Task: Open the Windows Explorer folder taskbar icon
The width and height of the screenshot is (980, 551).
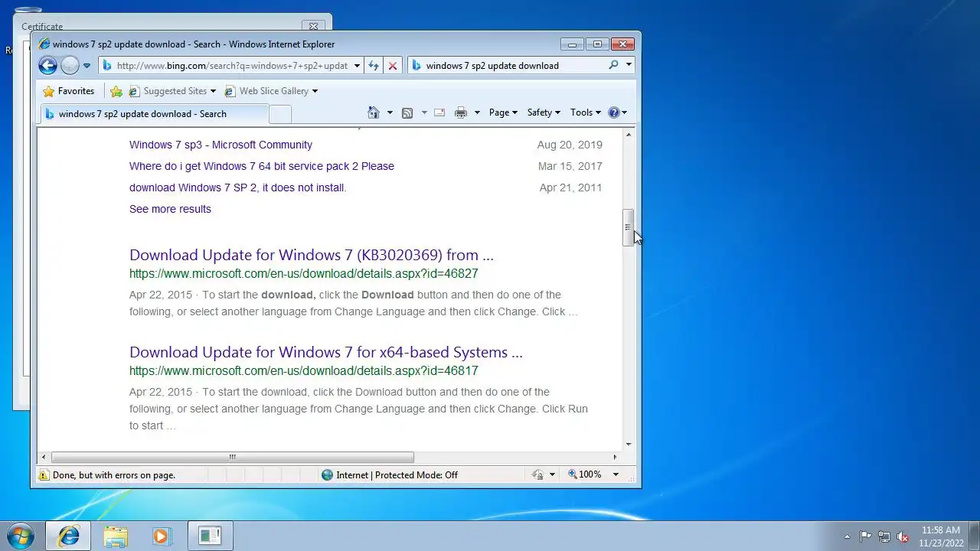Action: 116,536
